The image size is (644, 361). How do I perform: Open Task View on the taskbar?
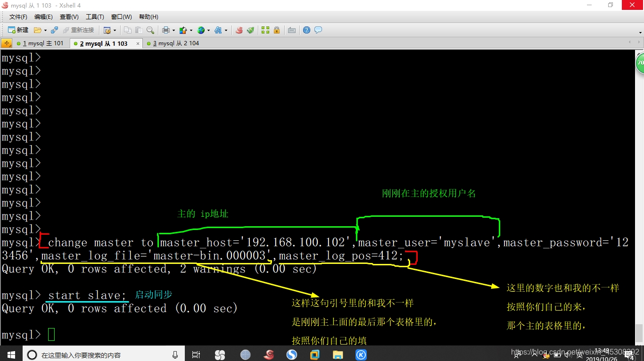click(196, 354)
